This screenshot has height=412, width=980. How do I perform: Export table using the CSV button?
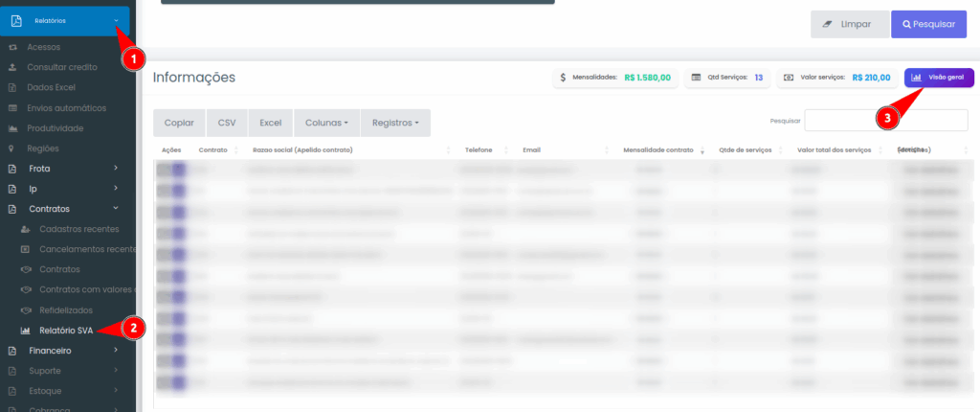pyautogui.click(x=227, y=123)
